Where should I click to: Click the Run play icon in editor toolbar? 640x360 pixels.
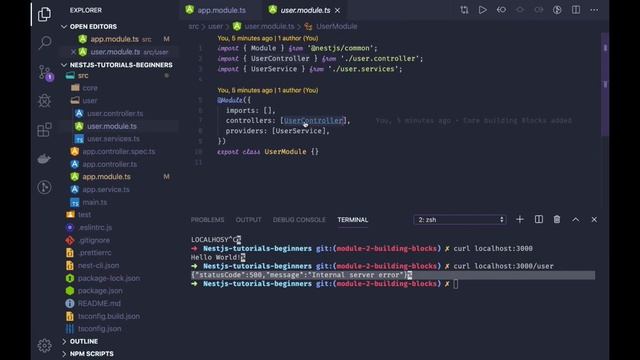482,10
